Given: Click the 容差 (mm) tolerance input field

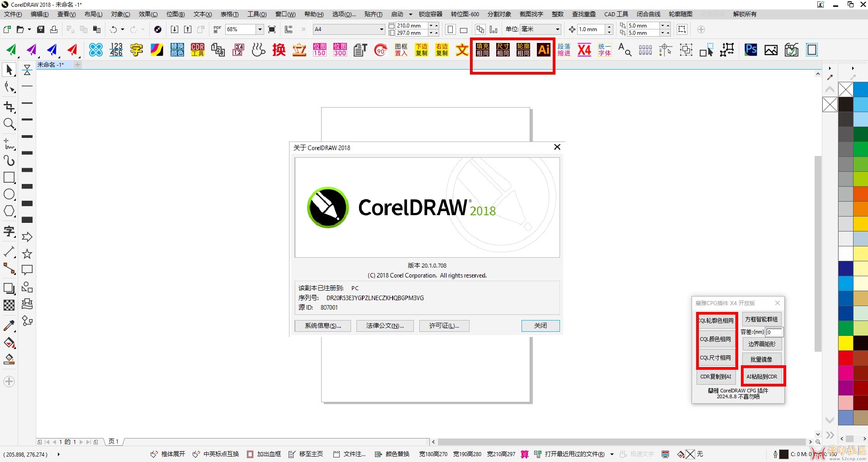Looking at the screenshot, I should point(774,332).
